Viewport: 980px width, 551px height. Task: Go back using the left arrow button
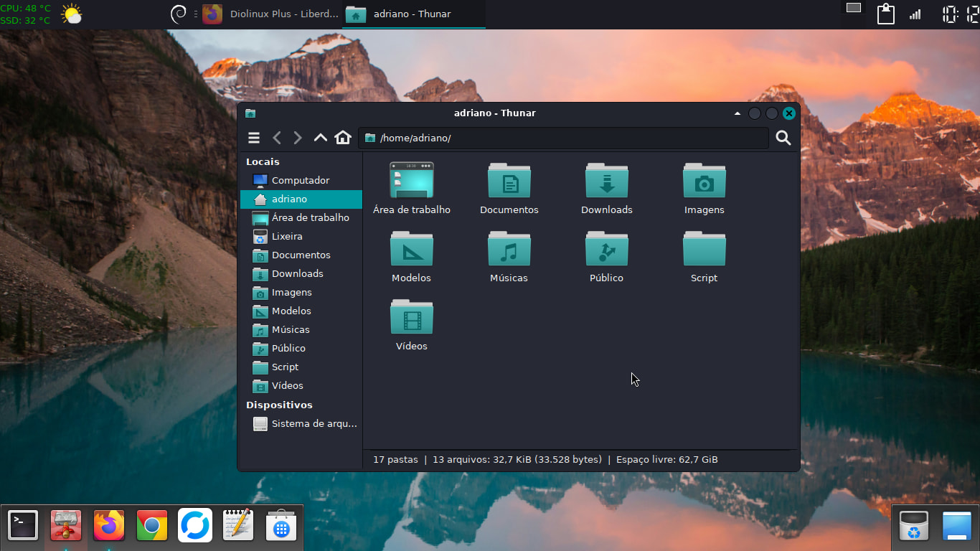[x=277, y=138]
